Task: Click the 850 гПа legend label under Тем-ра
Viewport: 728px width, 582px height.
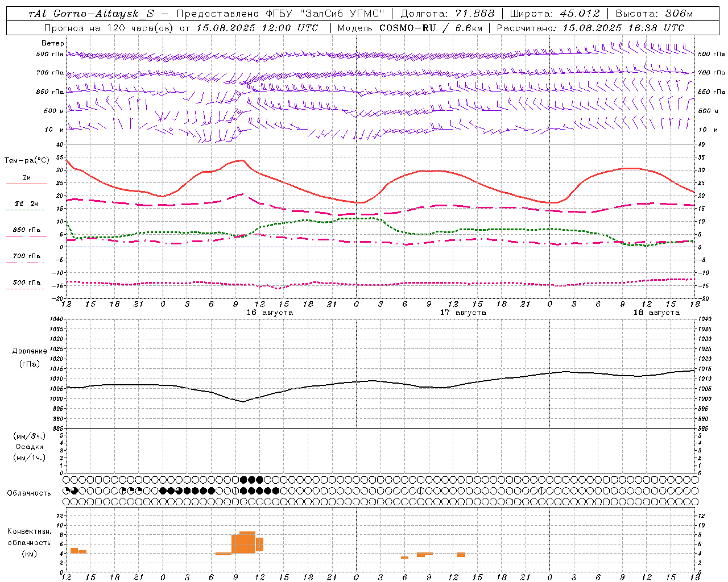Action: [27, 230]
